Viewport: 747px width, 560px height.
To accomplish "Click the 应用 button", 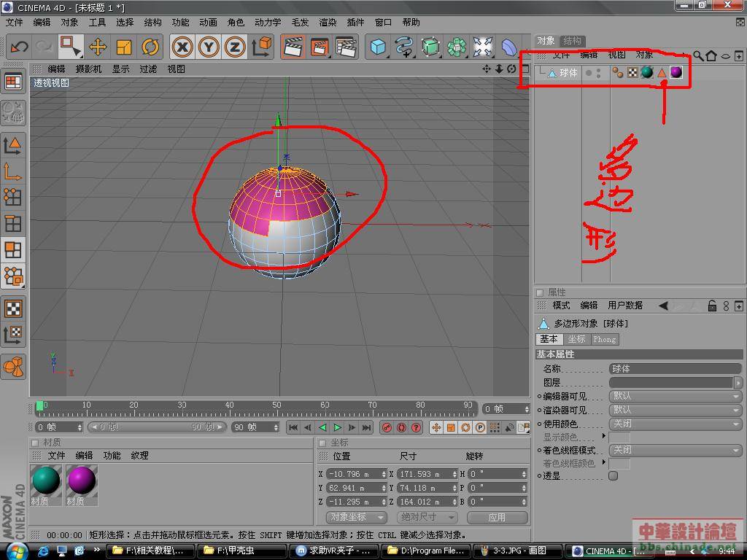I will pyautogui.click(x=497, y=517).
